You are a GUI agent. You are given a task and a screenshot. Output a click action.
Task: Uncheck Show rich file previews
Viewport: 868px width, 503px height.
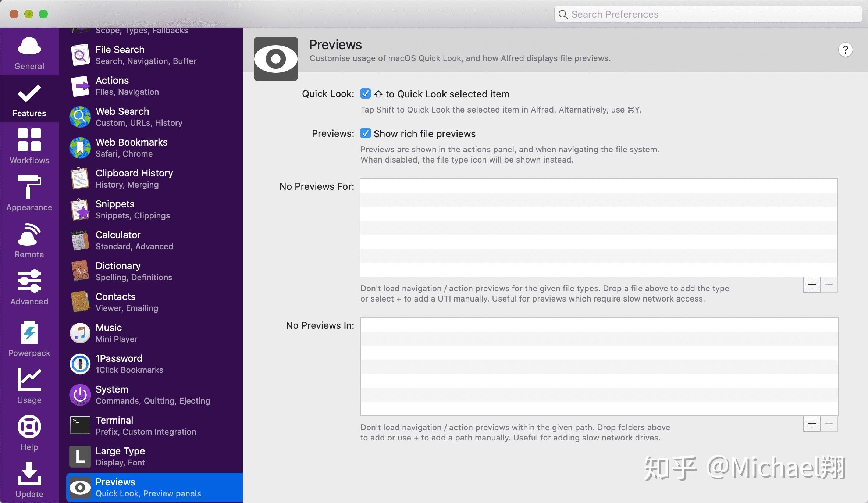point(365,133)
